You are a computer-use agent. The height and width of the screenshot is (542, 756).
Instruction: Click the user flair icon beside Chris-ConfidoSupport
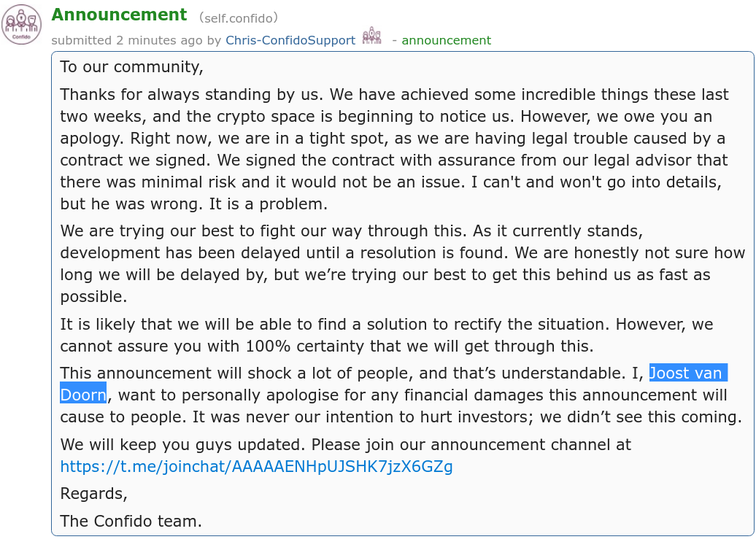click(372, 37)
